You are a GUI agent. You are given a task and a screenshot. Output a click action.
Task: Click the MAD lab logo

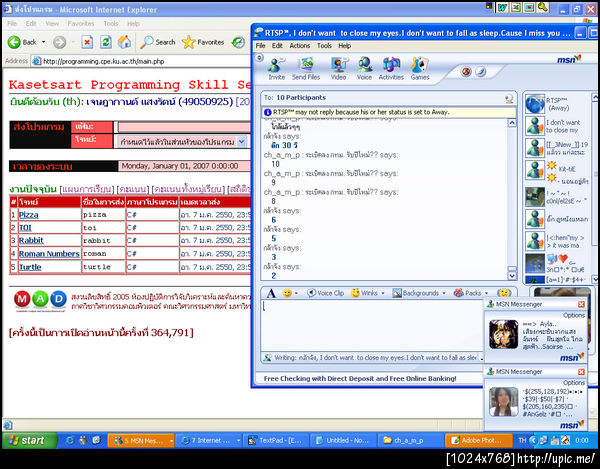point(40,300)
